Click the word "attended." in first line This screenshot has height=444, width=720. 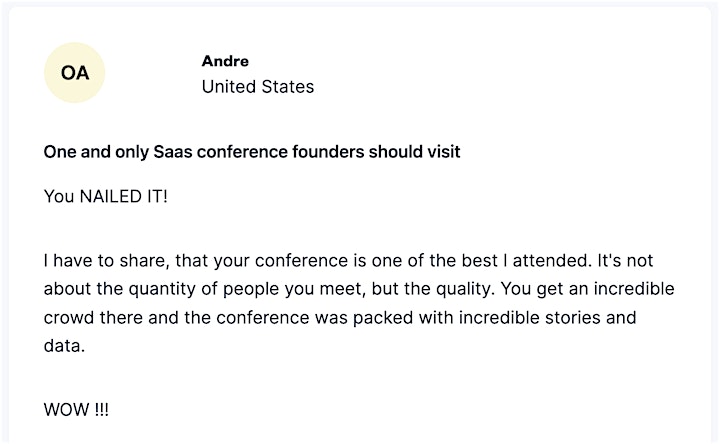(552, 261)
